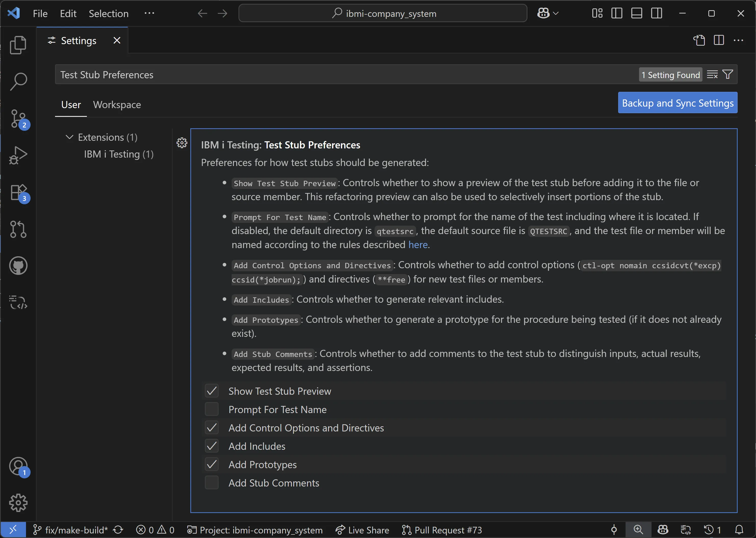The width and height of the screenshot is (756, 538).
Task: Check Prompt For Test Name
Action: [211, 409]
